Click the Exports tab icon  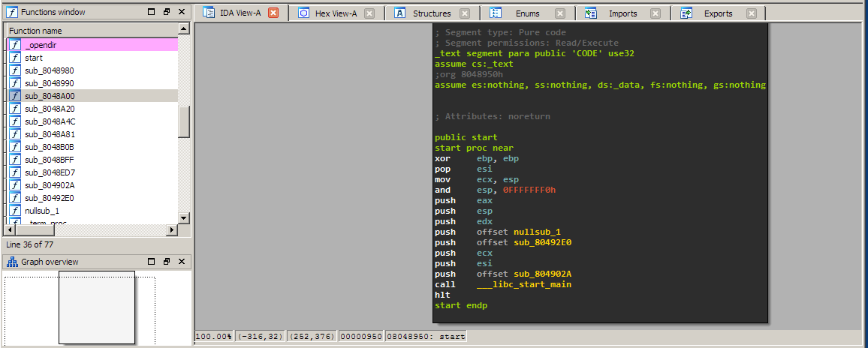tap(686, 13)
